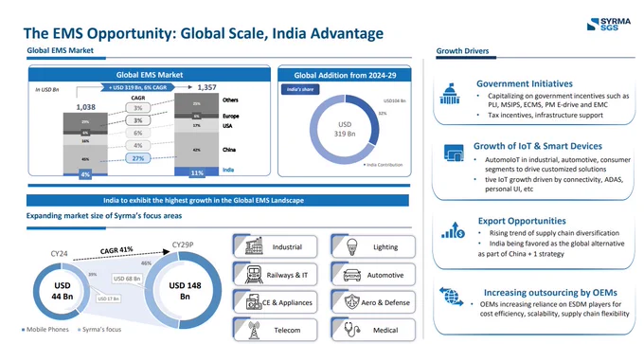Image resolution: width=644 pixels, height=344 pixels.
Task: Click the USD 68 Bn callout label
Action: (x=127, y=279)
